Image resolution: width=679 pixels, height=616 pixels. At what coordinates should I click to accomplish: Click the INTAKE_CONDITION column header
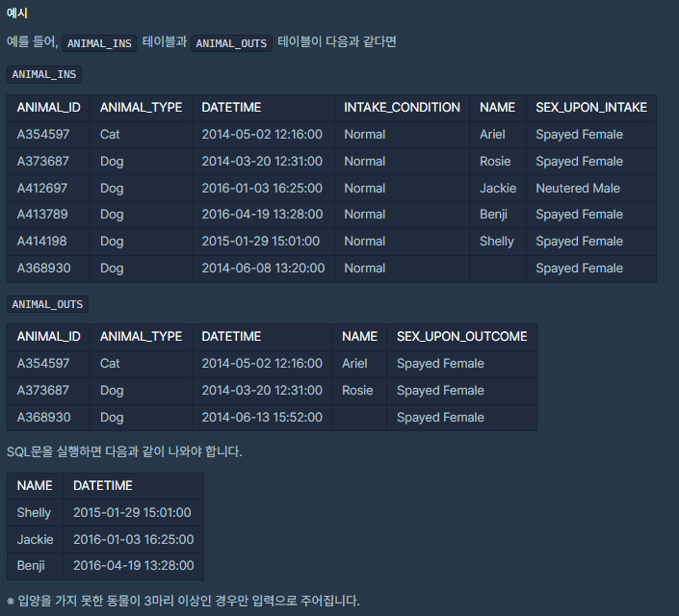click(x=402, y=108)
